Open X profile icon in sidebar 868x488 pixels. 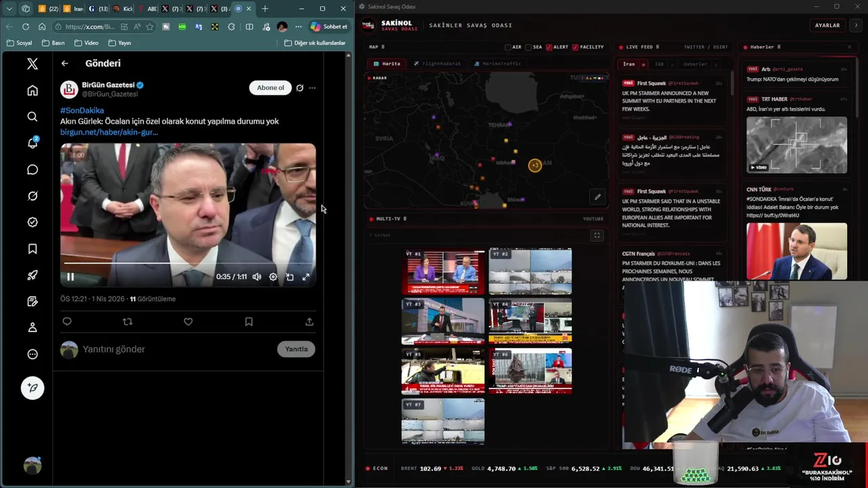[x=33, y=327]
